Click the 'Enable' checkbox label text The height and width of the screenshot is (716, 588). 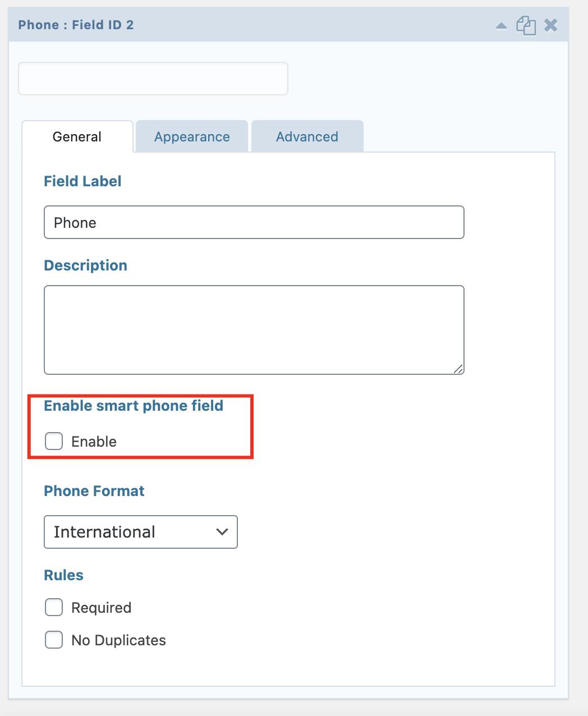[94, 442]
